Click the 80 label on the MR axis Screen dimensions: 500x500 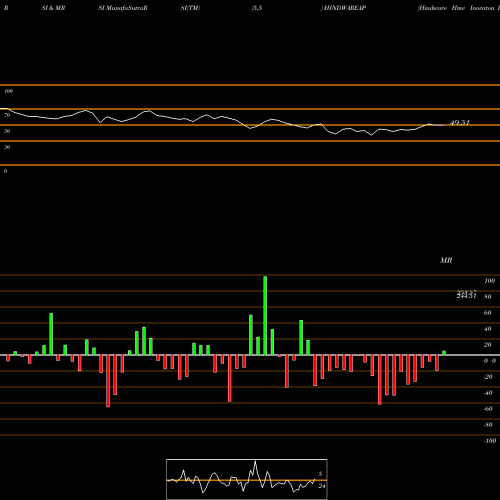pyautogui.click(x=488, y=297)
